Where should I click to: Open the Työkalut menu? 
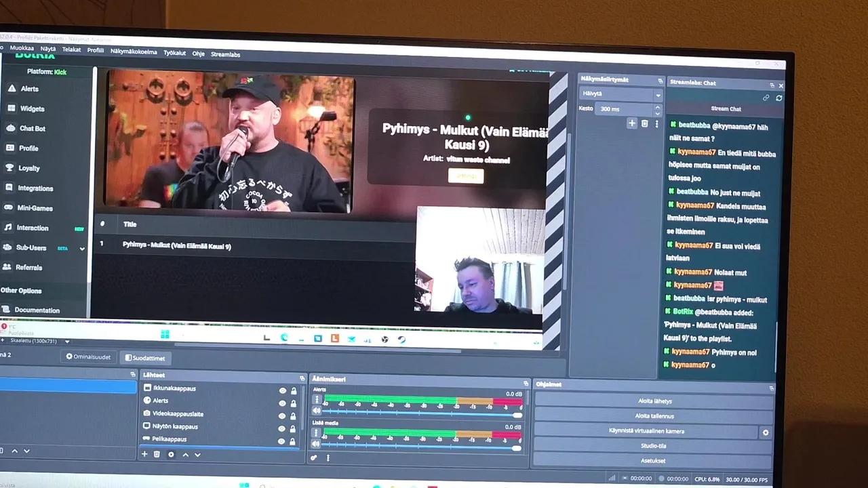174,53
